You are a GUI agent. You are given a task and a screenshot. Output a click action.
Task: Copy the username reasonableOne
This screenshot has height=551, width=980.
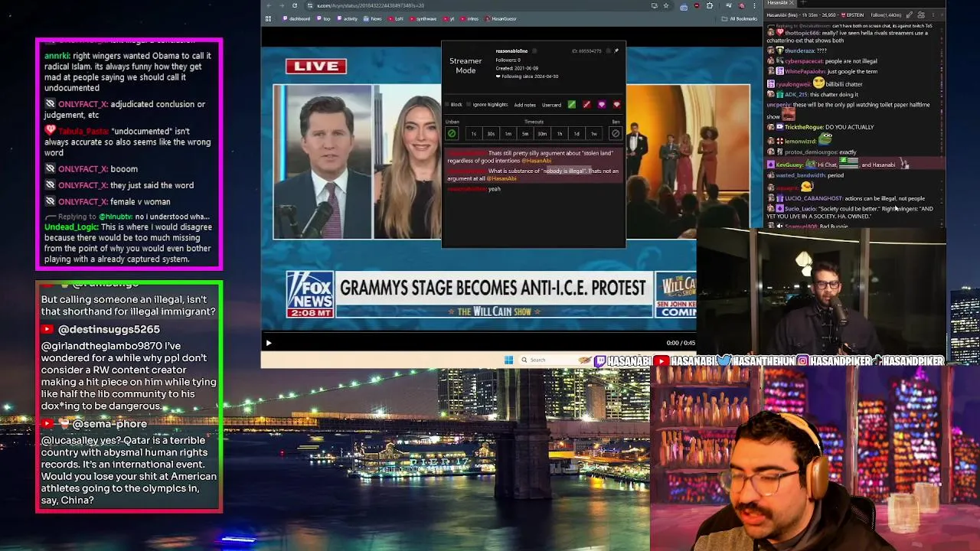pyautogui.click(x=534, y=51)
